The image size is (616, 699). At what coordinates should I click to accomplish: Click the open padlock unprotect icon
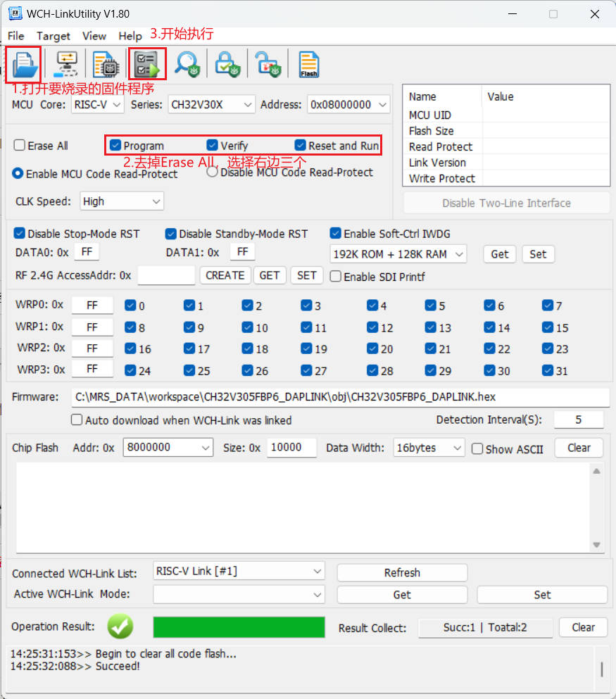coord(268,64)
